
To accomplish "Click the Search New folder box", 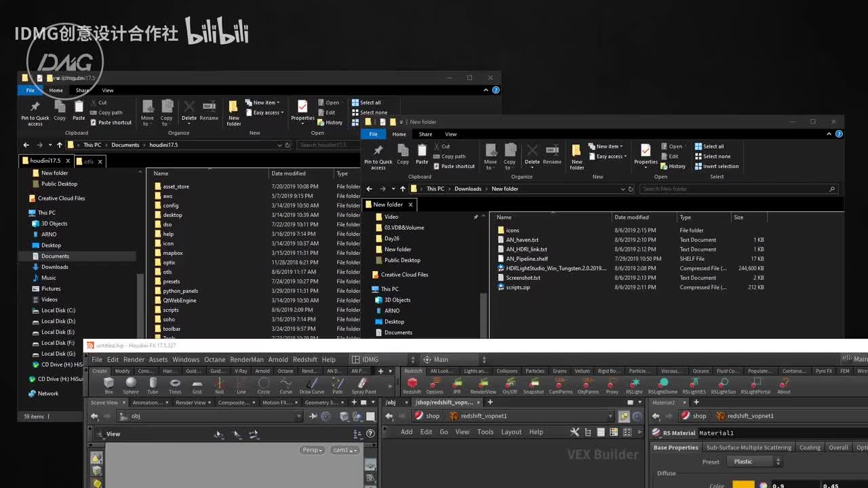I will tap(738, 189).
